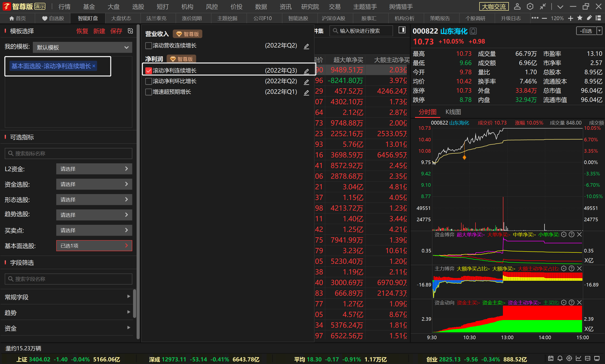Open the bell notifications icon in status bar
This screenshot has height=364, width=605.
pyautogui.click(x=560, y=358)
